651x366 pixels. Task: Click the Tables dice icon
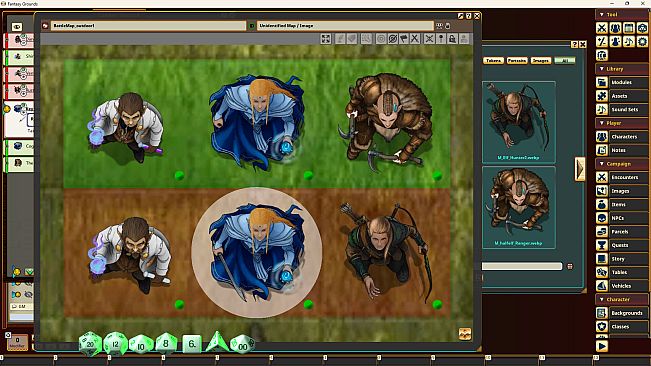coord(602,272)
